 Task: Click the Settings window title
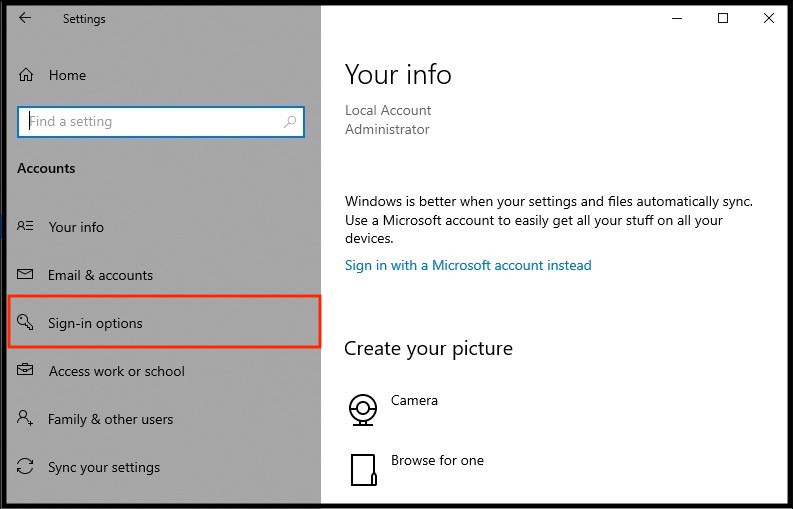tap(84, 19)
